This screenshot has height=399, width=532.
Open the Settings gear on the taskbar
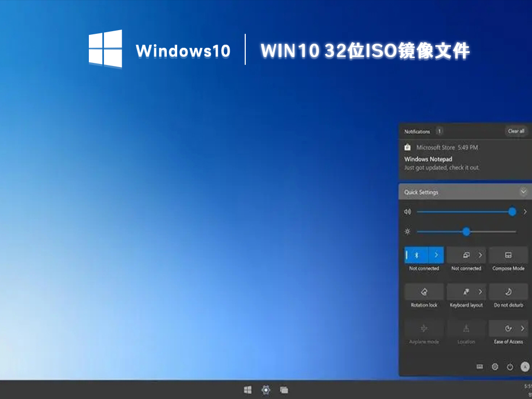tap(265, 390)
